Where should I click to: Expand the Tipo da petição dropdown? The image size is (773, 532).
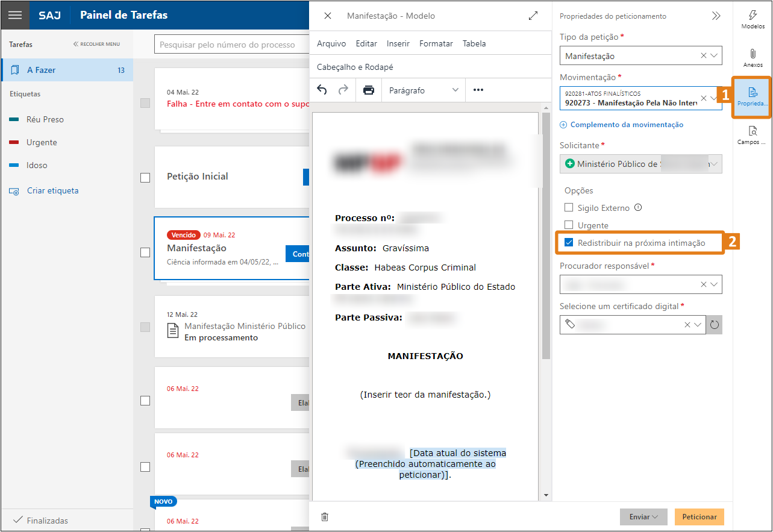pos(715,55)
